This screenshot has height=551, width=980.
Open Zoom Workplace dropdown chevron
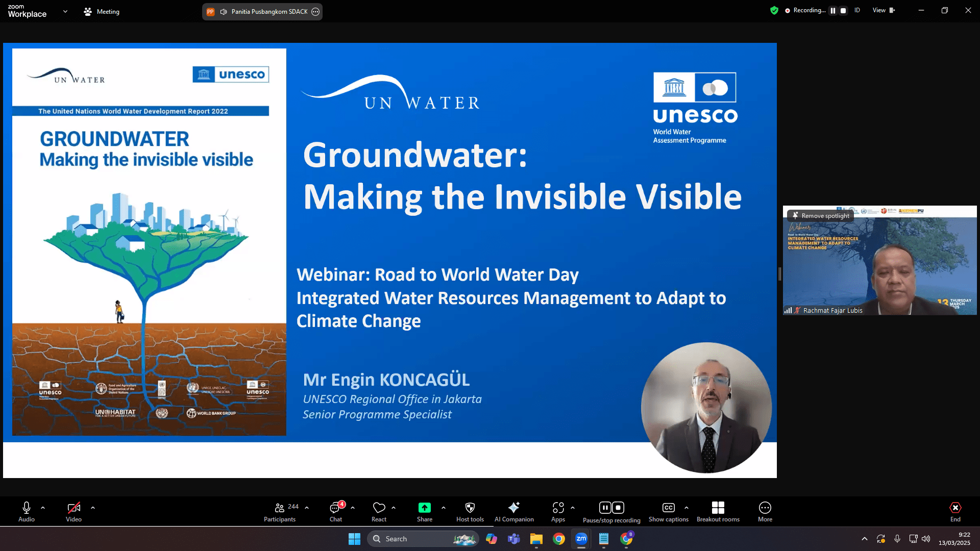point(65,11)
